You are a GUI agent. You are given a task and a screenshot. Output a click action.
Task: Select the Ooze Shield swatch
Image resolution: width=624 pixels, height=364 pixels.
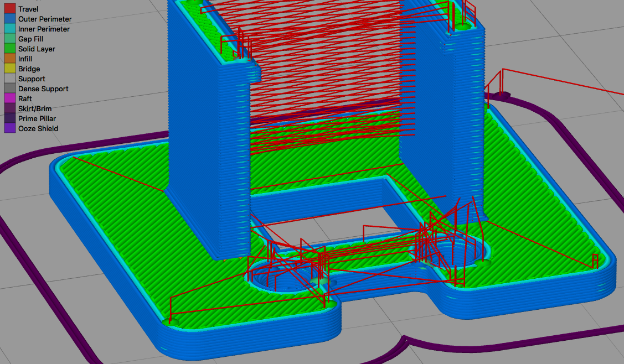point(10,128)
